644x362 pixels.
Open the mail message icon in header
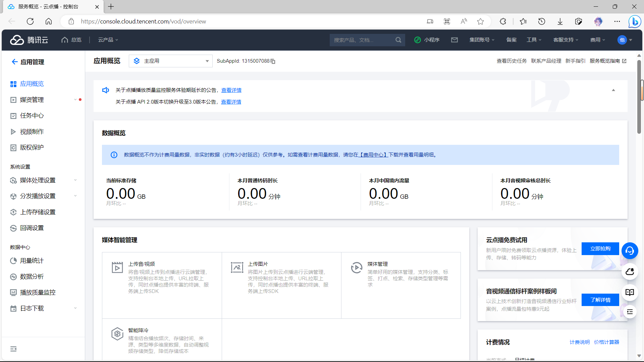coord(454,40)
